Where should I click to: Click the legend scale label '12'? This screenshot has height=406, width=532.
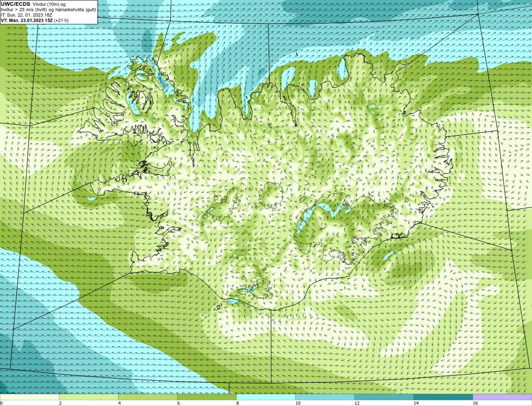357,403
